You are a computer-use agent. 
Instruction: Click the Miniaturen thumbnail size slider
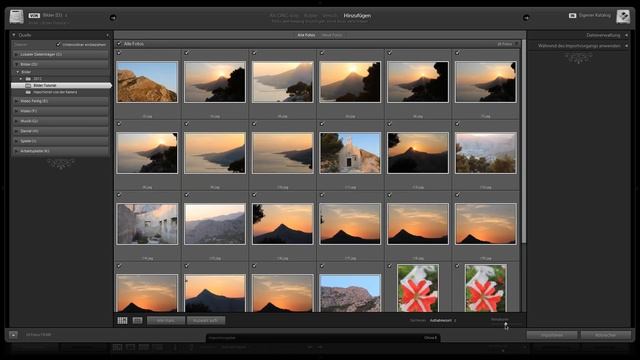click(506, 324)
